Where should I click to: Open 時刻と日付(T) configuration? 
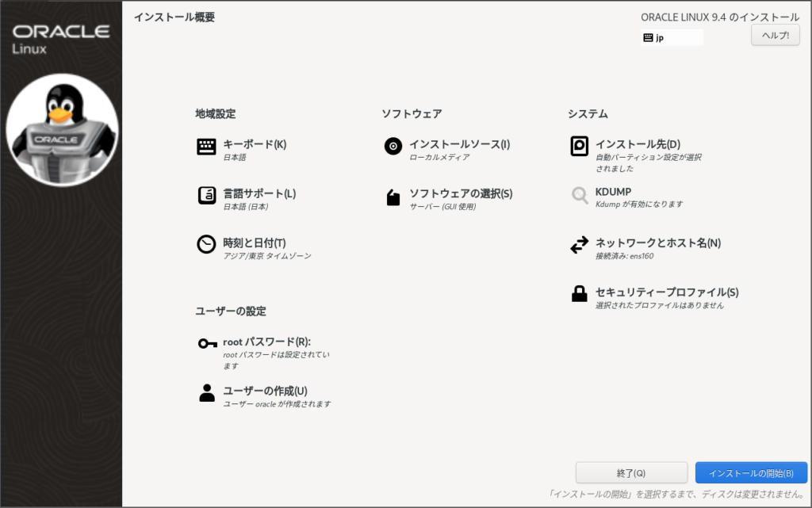255,243
